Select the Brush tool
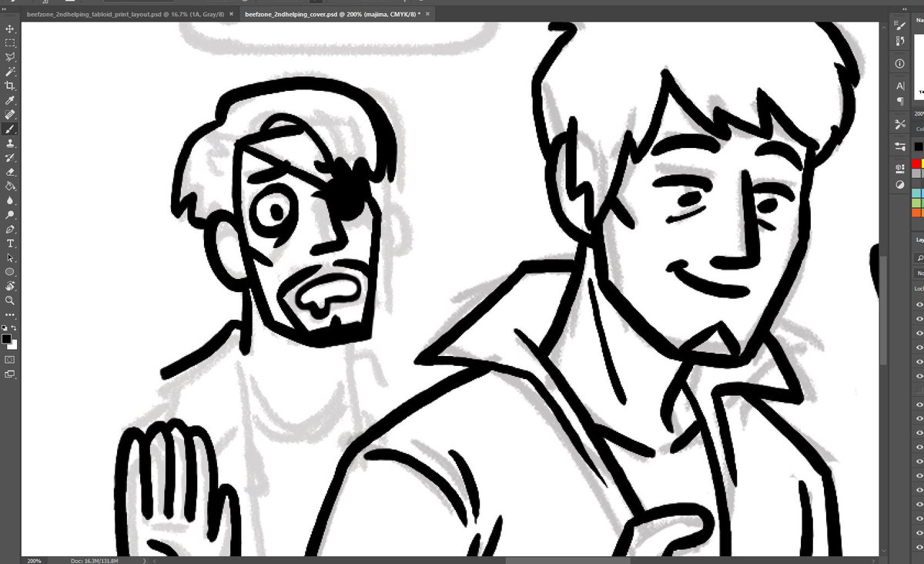 10,129
